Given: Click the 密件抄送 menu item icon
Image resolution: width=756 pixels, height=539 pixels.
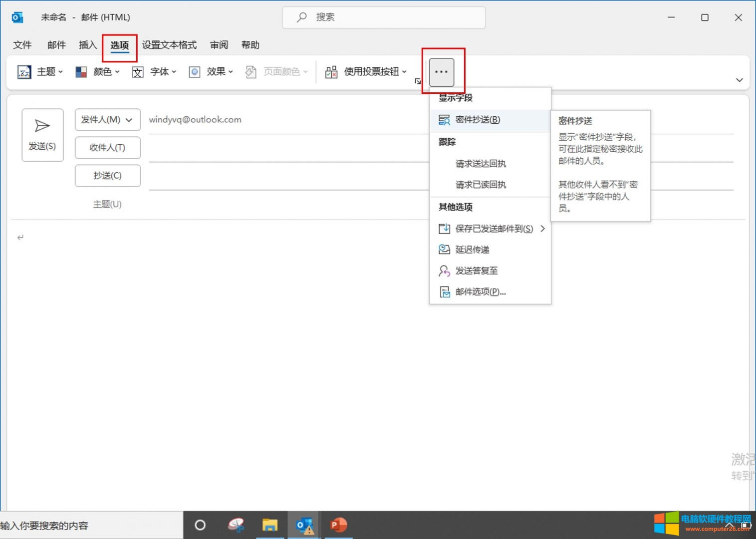Looking at the screenshot, I should (444, 120).
